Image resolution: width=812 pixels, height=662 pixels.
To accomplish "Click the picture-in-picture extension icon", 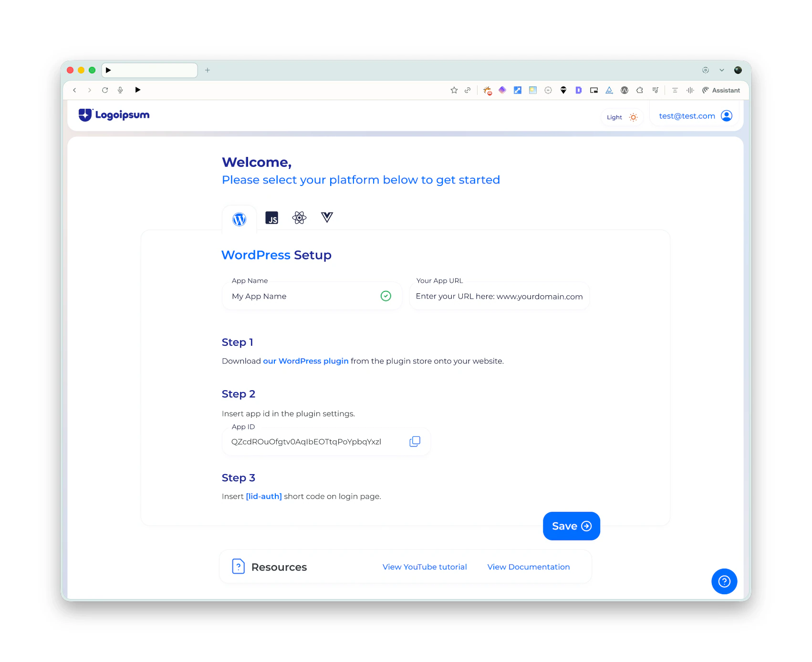I will coord(594,90).
